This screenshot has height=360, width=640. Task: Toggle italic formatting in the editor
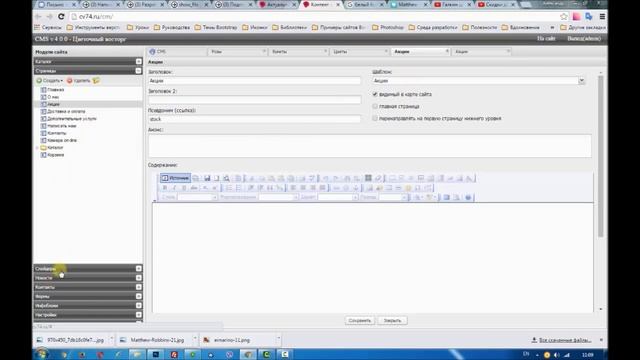[174, 188]
